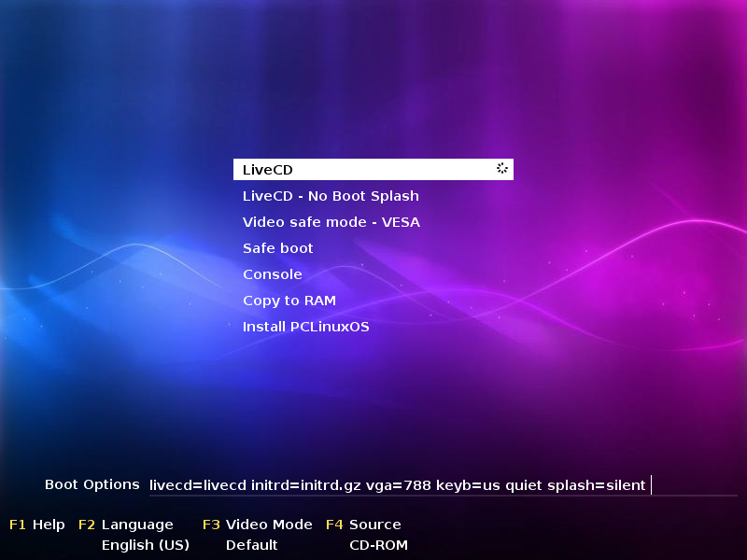Click the English (US) language value
The image size is (747, 560).
click(146, 545)
